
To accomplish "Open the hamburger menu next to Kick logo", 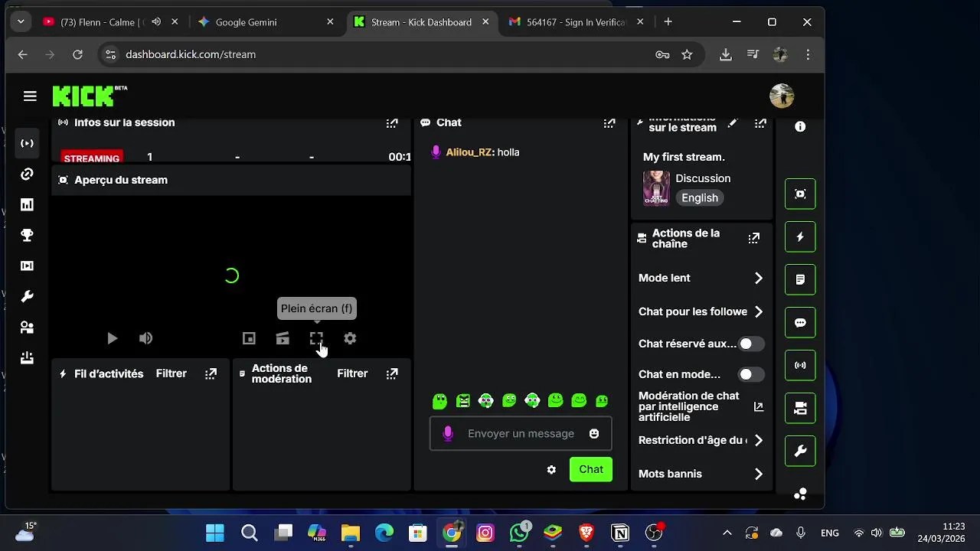I will pos(30,96).
